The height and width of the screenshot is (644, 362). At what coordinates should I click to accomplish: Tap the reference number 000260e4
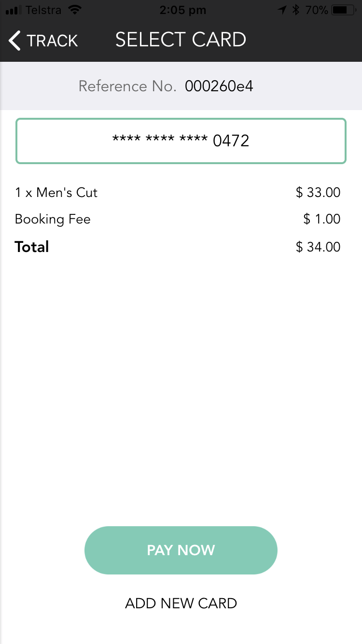pyautogui.click(x=219, y=86)
